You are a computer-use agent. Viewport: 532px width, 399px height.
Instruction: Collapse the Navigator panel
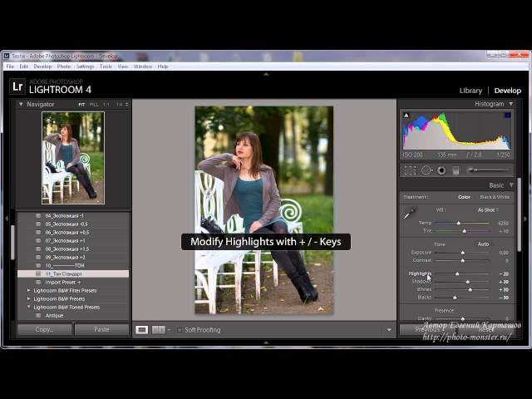click(21, 104)
